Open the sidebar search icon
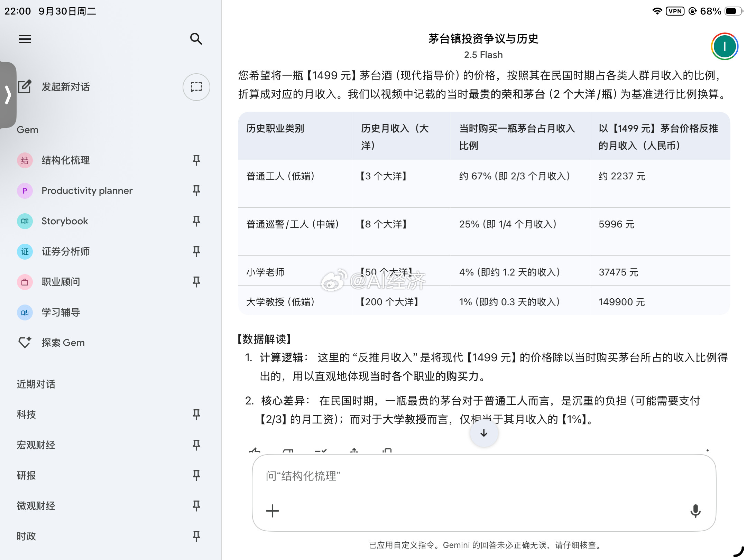The height and width of the screenshot is (560, 747). (x=196, y=39)
